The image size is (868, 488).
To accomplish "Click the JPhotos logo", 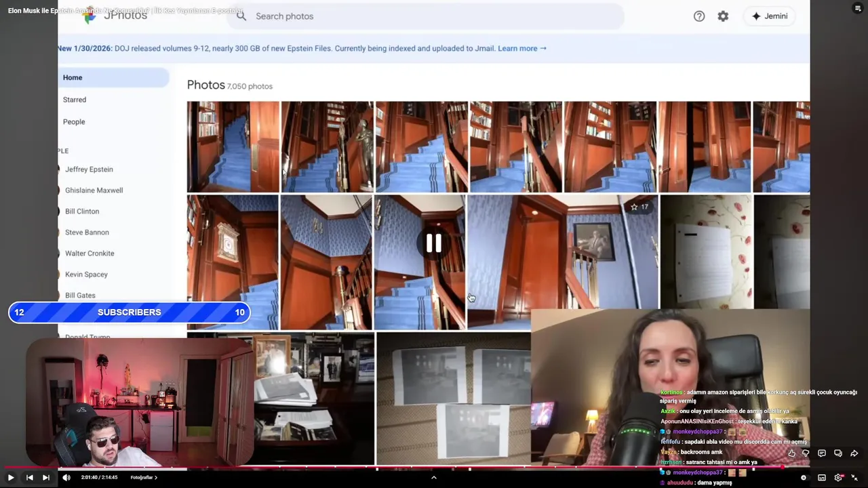I will (x=115, y=15).
